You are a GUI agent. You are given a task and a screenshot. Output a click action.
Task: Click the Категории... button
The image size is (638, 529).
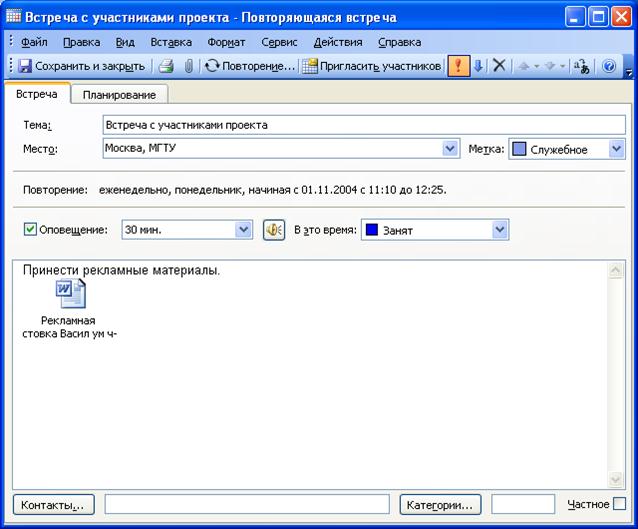coord(440,505)
